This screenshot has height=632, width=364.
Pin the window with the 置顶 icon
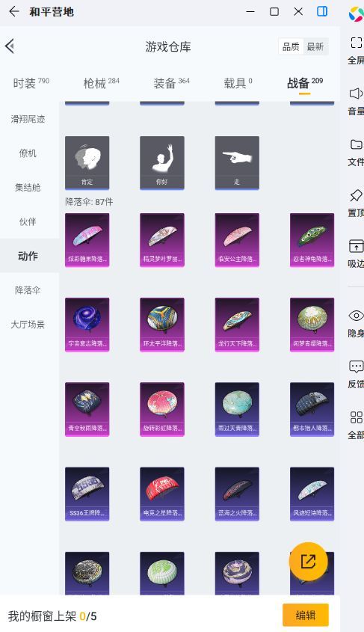pos(357,195)
